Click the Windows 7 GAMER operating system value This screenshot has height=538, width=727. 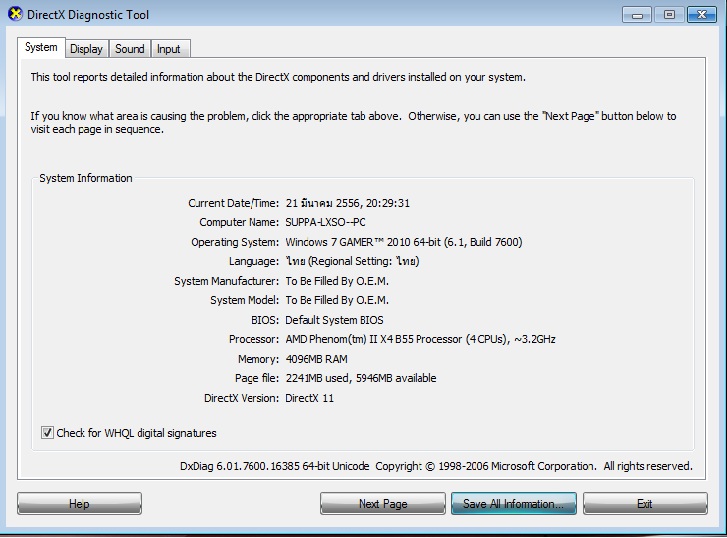[404, 242]
